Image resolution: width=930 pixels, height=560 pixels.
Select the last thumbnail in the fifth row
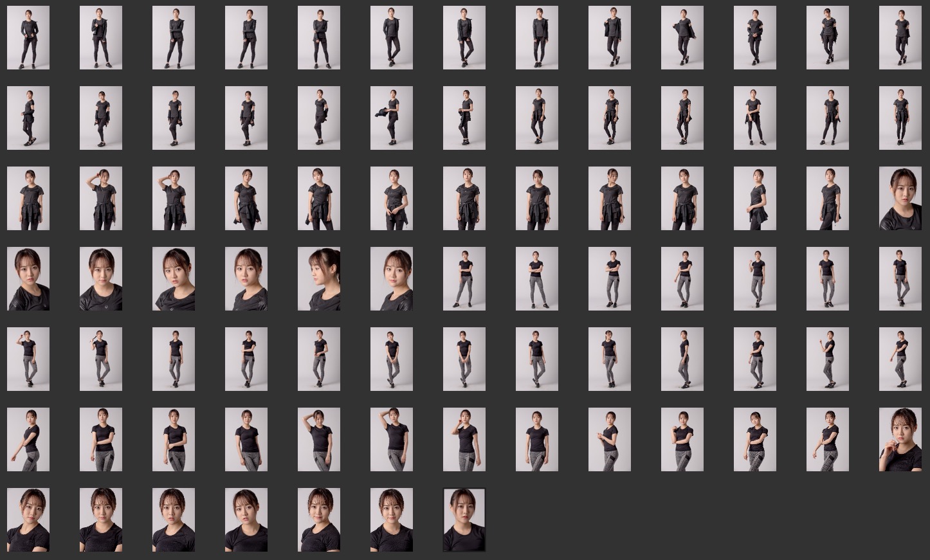tap(900, 359)
